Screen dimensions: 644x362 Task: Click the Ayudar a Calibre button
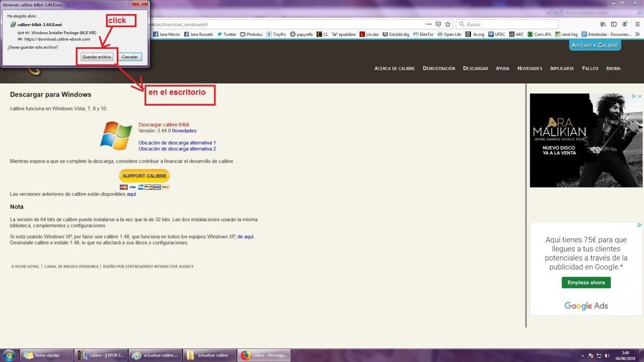click(595, 45)
